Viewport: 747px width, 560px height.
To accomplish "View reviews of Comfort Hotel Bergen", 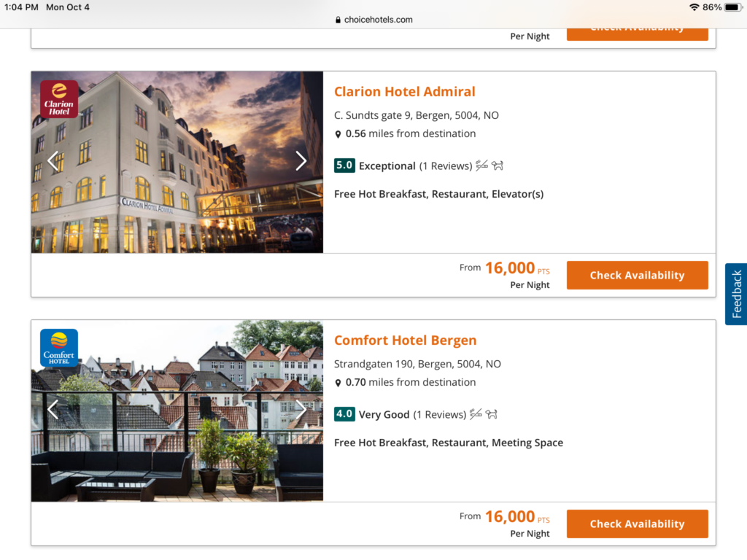I will pyautogui.click(x=439, y=414).
